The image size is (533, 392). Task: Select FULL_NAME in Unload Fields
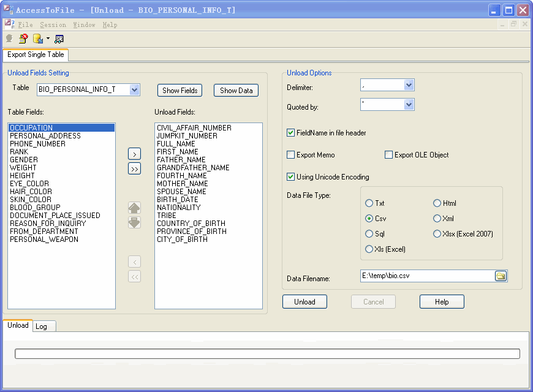point(208,144)
